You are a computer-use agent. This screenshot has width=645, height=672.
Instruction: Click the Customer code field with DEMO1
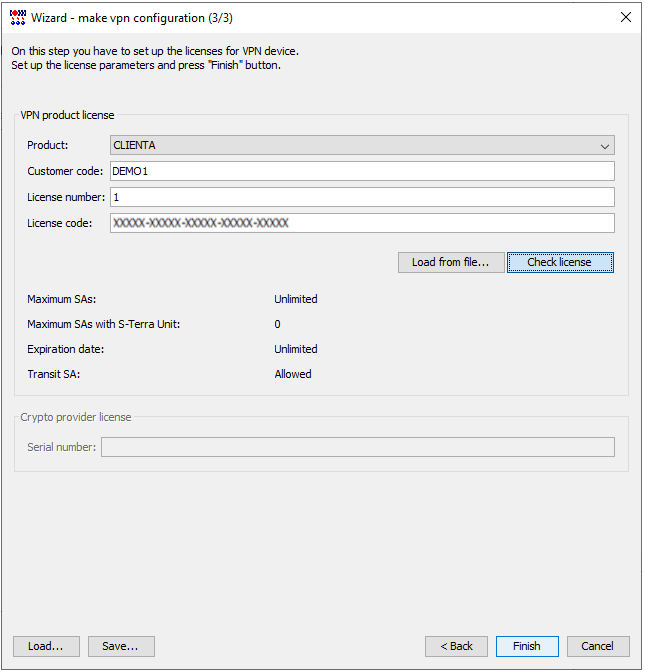pyautogui.click(x=362, y=171)
